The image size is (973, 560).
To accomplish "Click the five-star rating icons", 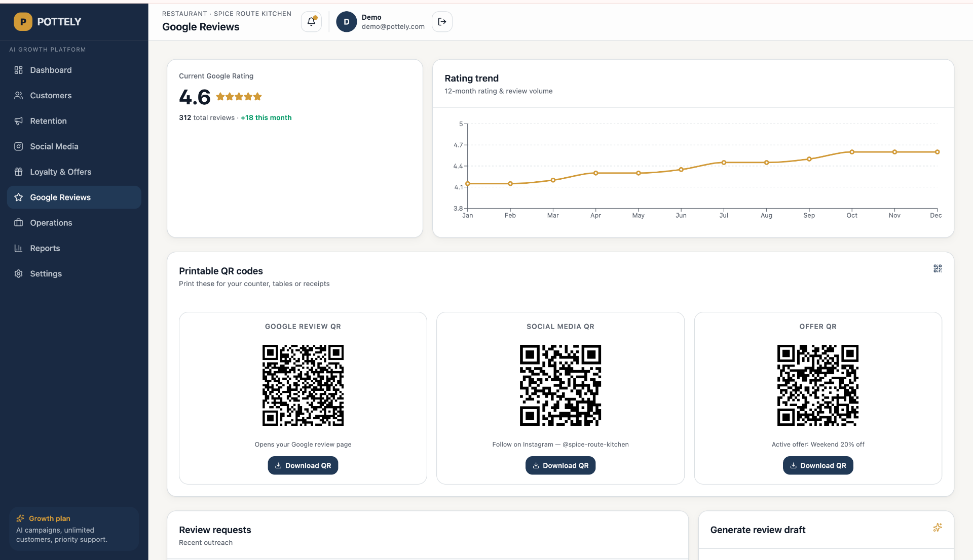I will coord(239,97).
